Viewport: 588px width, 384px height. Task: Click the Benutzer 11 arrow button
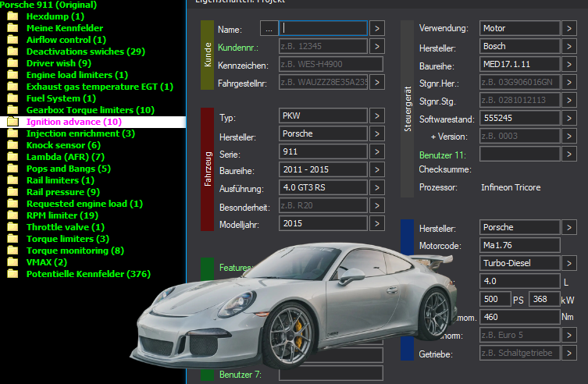[x=569, y=154]
